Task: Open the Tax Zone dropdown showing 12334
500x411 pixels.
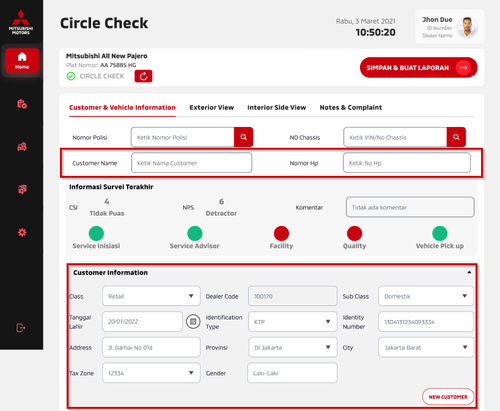Action: (151, 373)
